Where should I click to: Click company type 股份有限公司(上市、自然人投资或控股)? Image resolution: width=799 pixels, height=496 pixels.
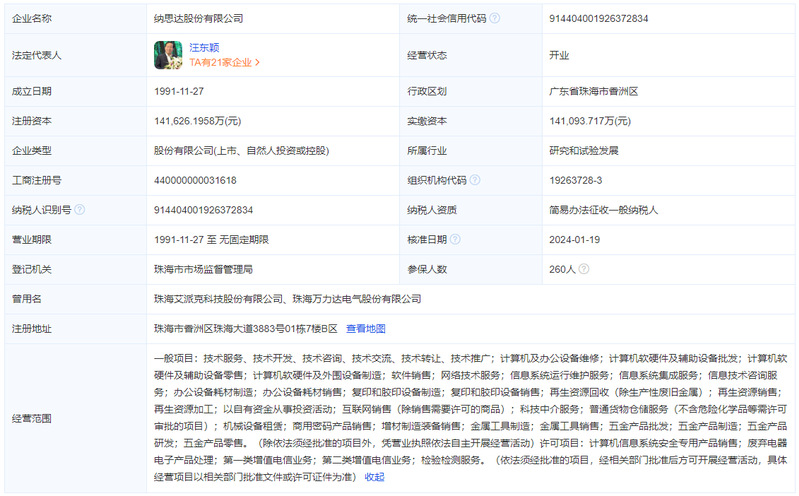242,150
